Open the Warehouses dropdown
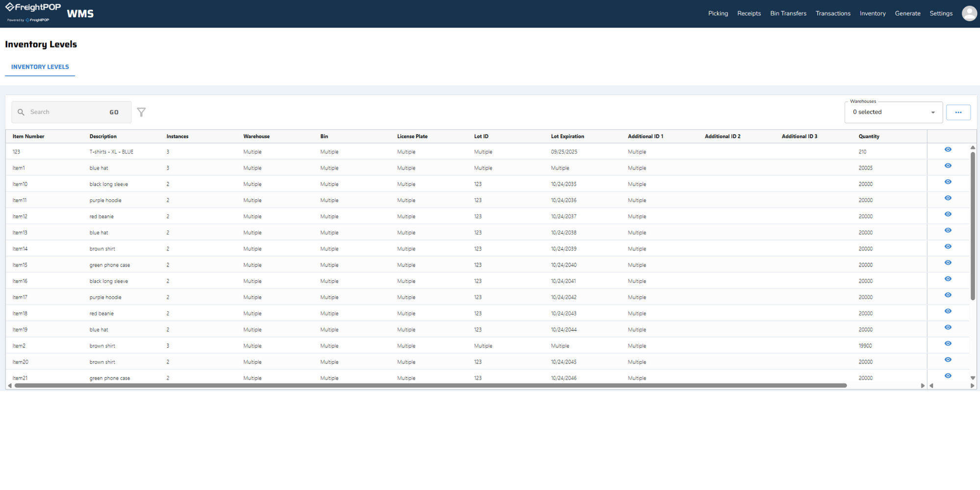Viewport: 980px width, 490px height. (893, 112)
